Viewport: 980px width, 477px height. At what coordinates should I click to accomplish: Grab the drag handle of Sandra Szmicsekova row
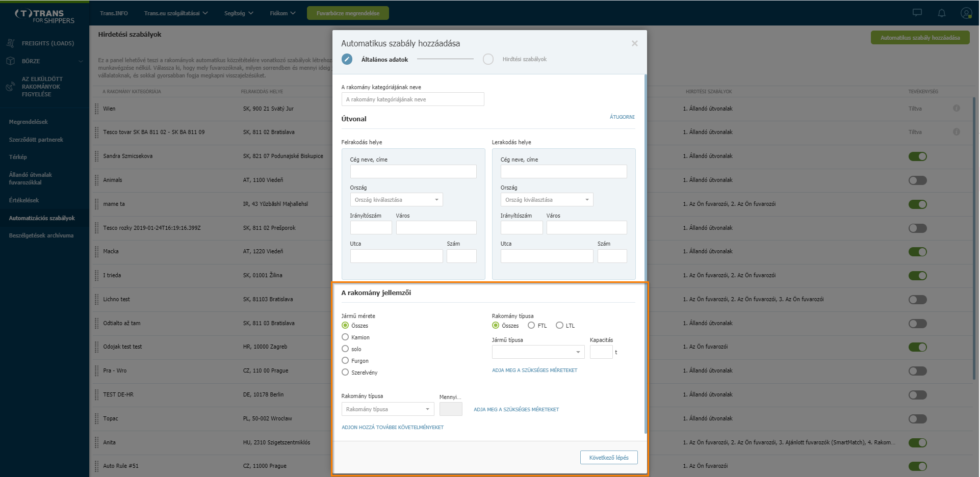(96, 156)
